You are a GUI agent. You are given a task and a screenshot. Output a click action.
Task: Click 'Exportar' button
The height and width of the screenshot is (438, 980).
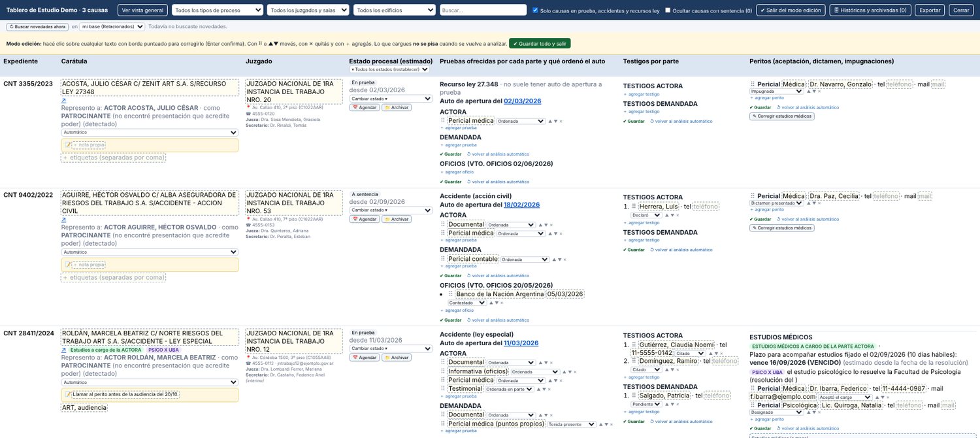point(930,10)
